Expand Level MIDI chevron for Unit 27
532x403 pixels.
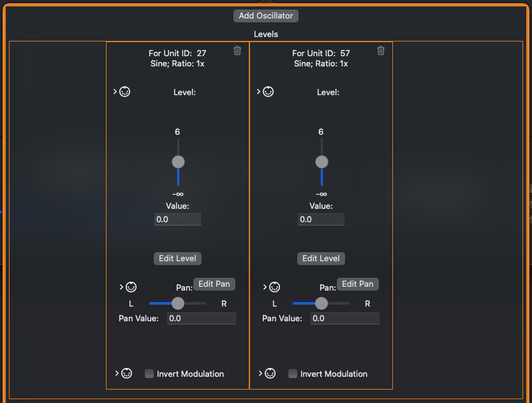[115, 92]
